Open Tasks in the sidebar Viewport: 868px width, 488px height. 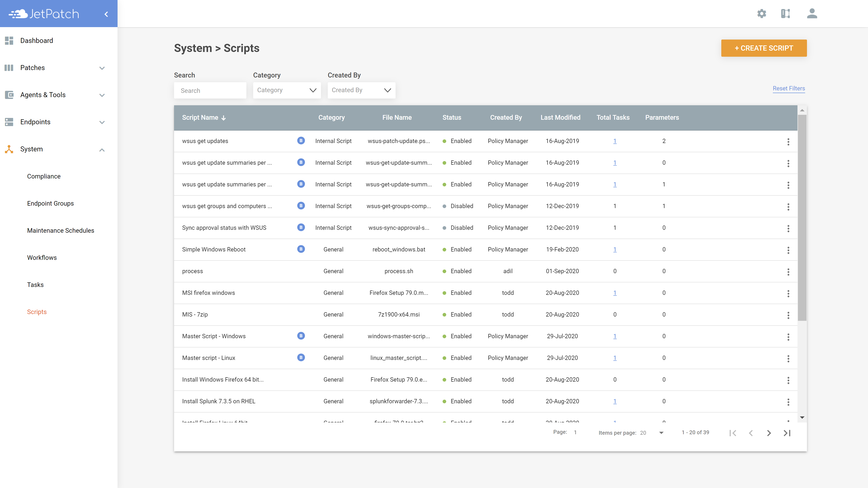pos(35,285)
